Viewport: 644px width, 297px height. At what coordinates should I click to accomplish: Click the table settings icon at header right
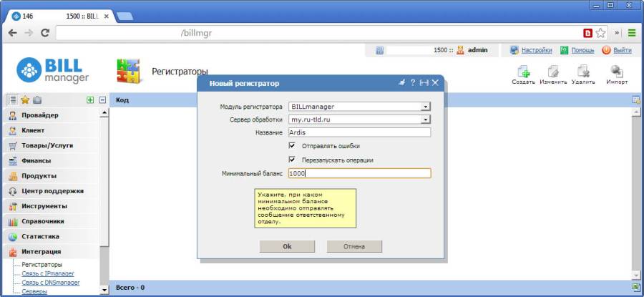click(636, 99)
